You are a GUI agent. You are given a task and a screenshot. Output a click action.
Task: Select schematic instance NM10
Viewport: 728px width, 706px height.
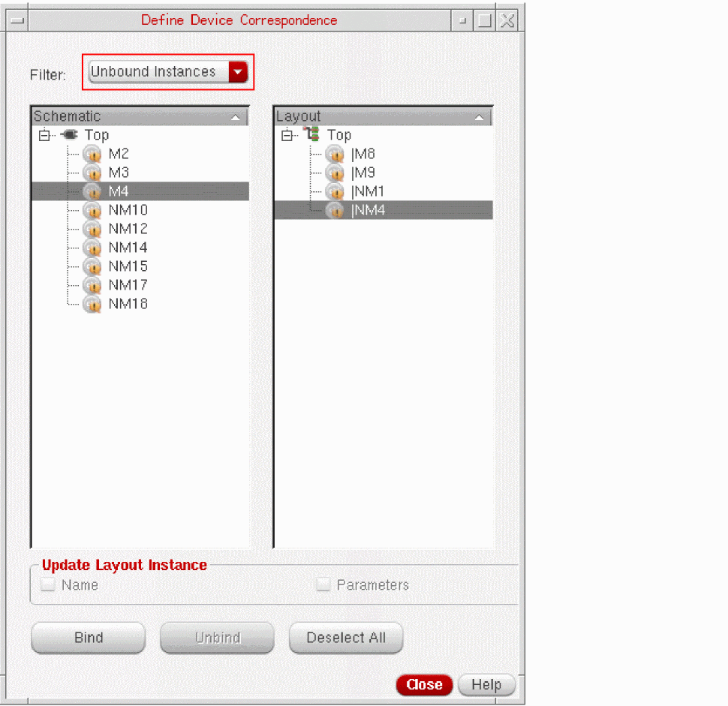point(128,210)
